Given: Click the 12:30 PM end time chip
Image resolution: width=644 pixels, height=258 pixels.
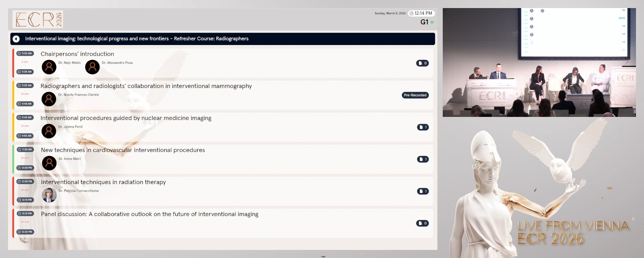Looking at the screenshot, I should [x=25, y=232].
